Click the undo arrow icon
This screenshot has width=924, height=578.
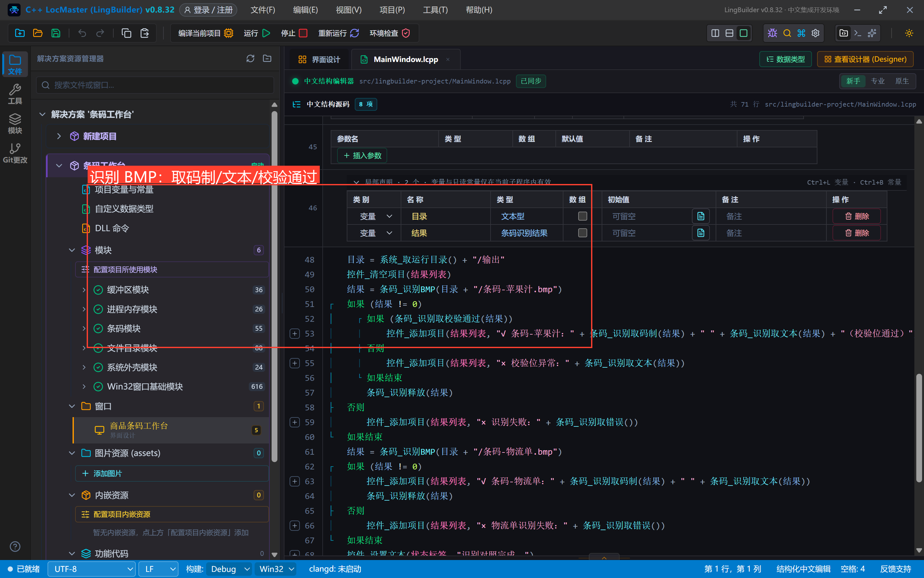82,33
